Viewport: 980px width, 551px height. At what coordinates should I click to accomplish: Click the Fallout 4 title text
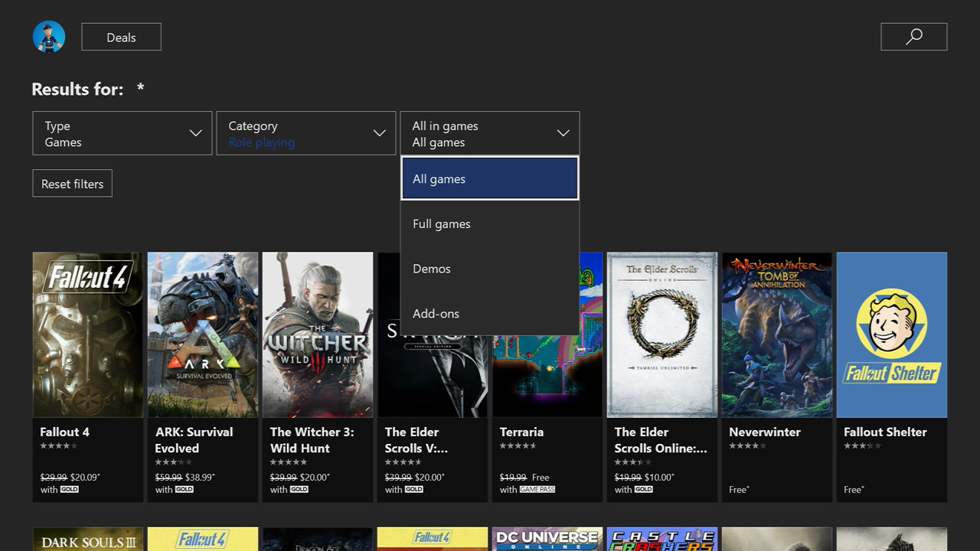click(65, 432)
